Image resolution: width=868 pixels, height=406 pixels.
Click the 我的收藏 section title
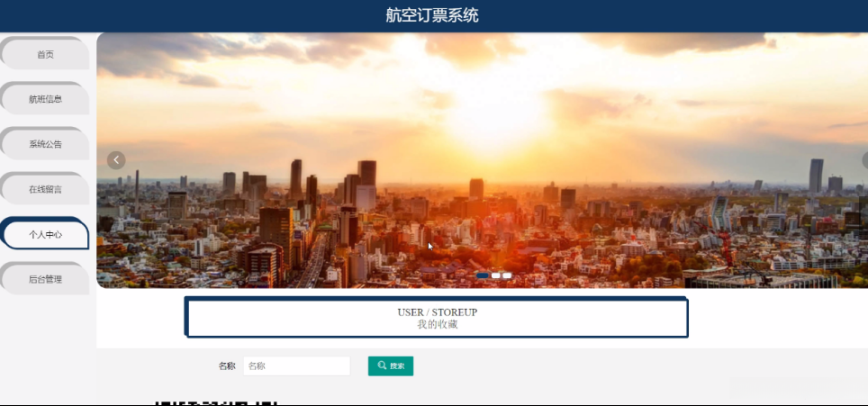coord(438,325)
